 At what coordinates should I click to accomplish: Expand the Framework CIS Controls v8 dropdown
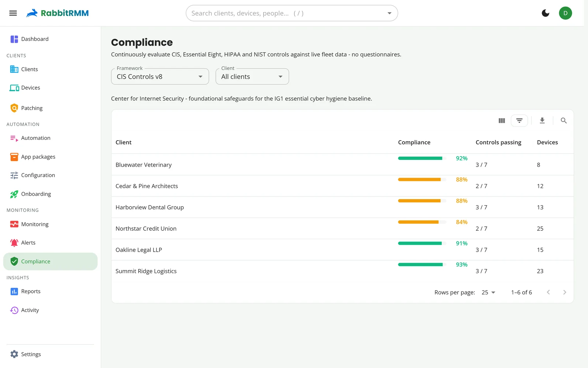[x=160, y=77]
